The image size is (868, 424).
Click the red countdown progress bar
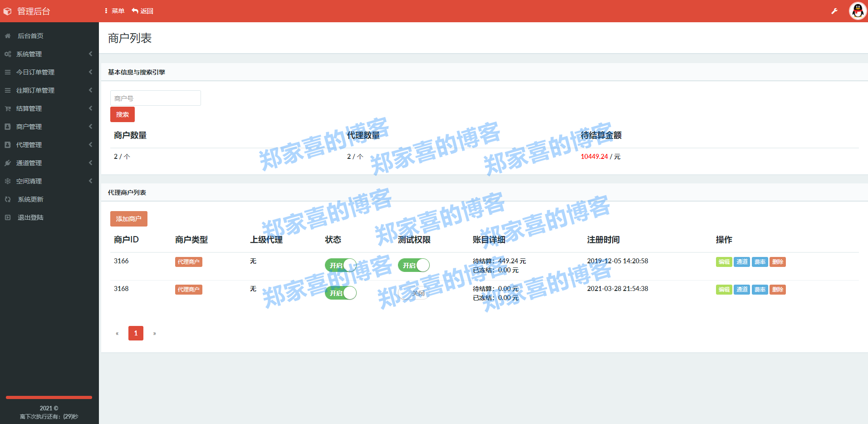pyautogui.click(x=49, y=397)
